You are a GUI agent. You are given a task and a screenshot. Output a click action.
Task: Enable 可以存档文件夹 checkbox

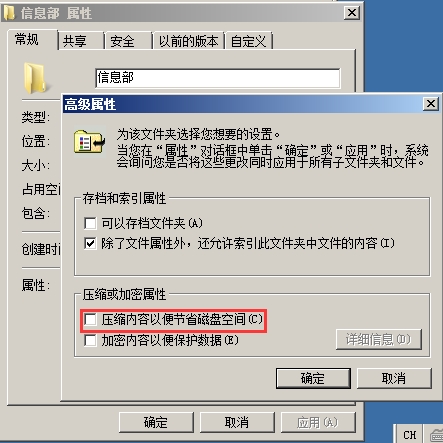pyautogui.click(x=90, y=223)
